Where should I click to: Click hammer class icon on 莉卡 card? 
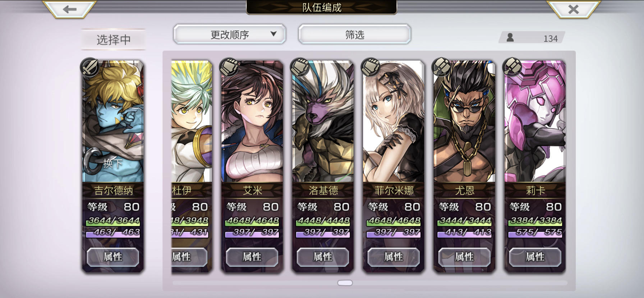(512, 67)
